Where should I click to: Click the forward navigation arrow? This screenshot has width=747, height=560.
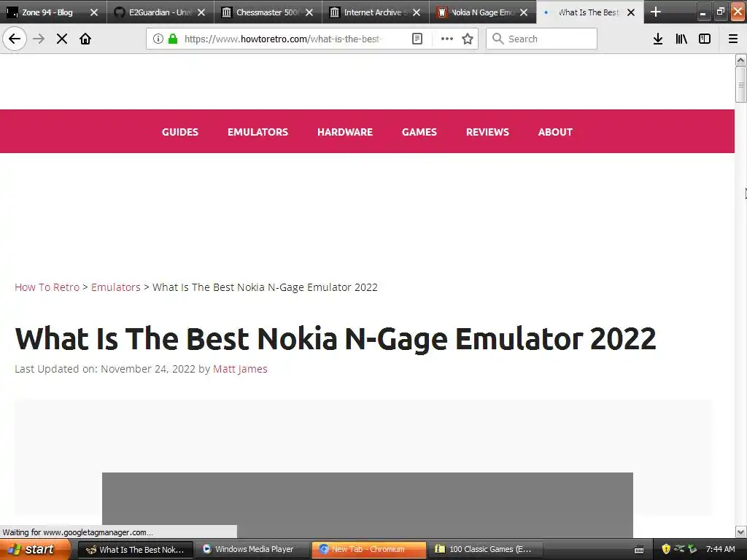(x=39, y=39)
